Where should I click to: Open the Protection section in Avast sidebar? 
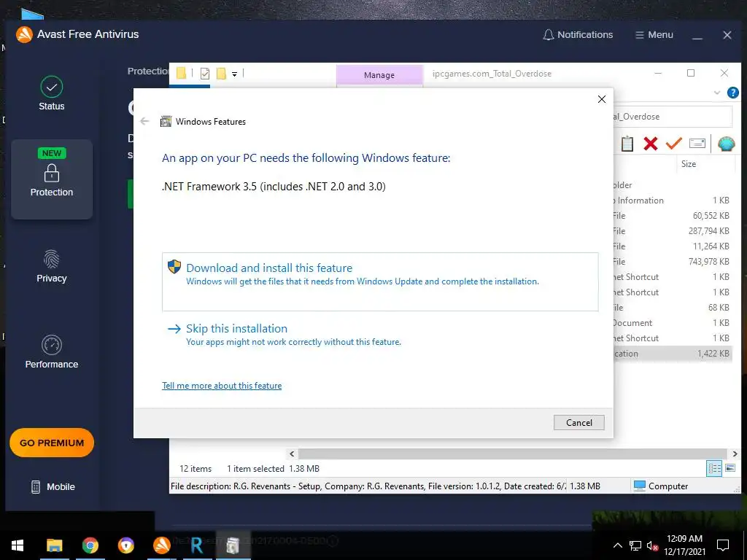coord(52,179)
